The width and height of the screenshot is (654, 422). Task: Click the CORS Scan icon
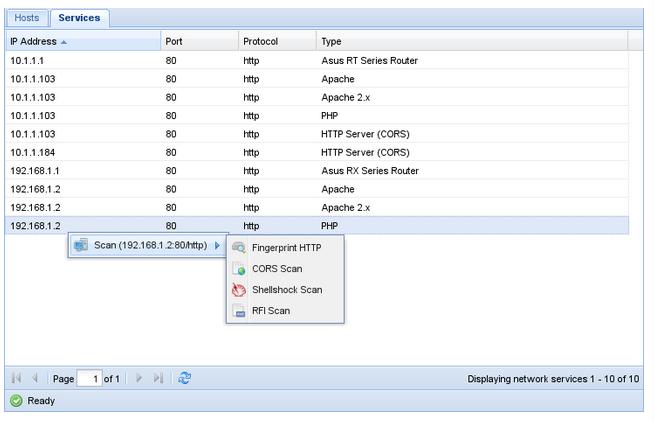pyautogui.click(x=239, y=269)
